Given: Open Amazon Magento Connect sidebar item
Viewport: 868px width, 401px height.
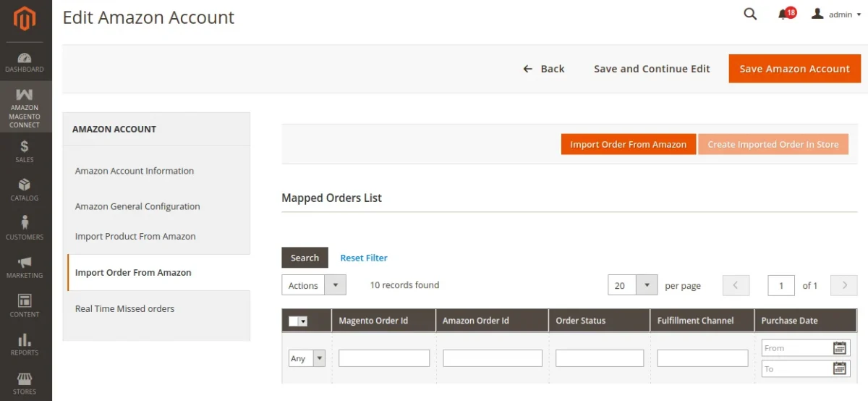Looking at the screenshot, I should coord(25,107).
